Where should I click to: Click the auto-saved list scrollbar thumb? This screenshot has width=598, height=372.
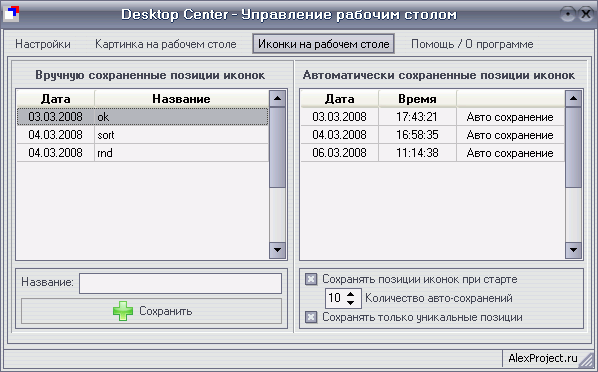[573, 147]
